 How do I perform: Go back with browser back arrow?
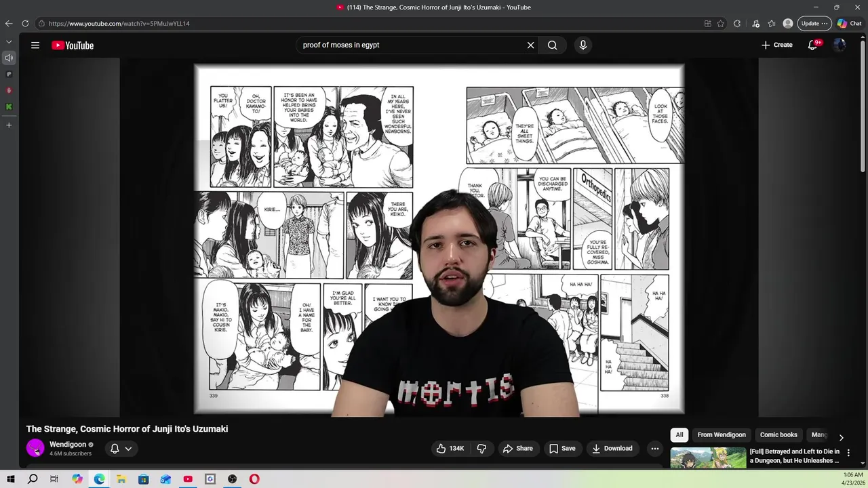[x=9, y=24]
